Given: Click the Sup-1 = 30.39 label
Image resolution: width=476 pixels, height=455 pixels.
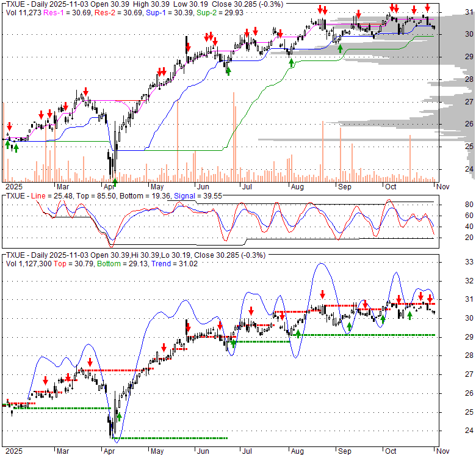Looking at the screenshot, I should pos(170,13).
